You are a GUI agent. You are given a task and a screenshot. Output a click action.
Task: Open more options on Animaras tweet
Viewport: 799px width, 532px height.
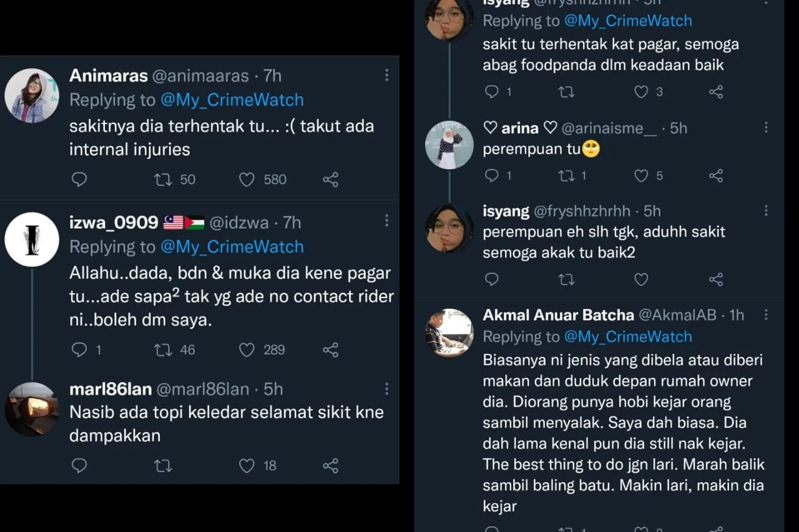click(387, 75)
